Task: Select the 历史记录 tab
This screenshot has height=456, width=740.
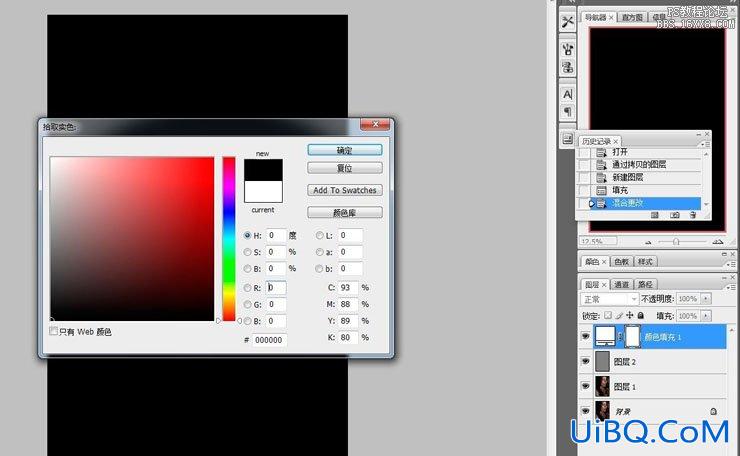Action: point(597,141)
